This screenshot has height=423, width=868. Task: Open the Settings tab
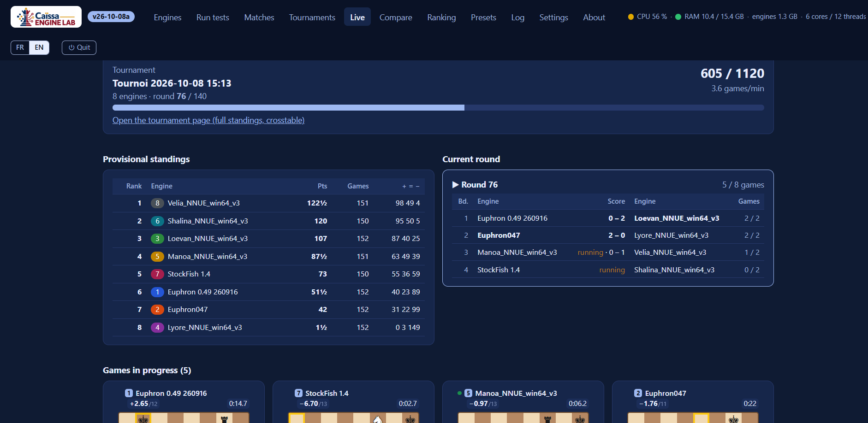pyautogui.click(x=553, y=18)
